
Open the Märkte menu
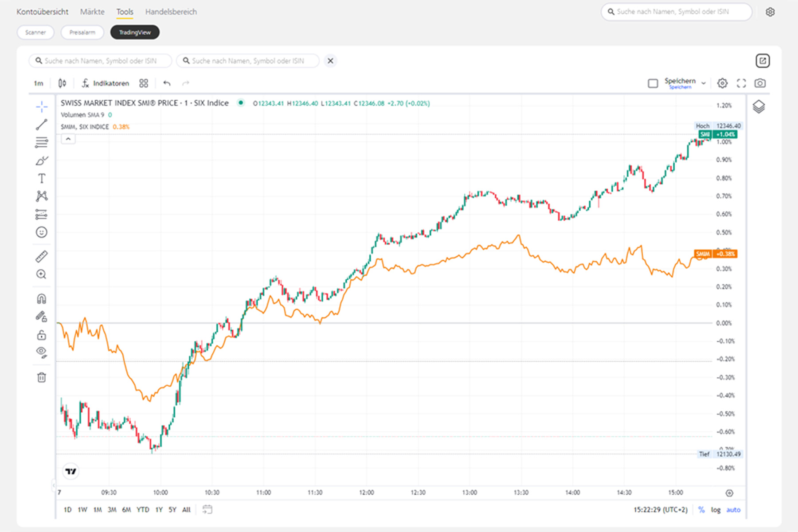pyautogui.click(x=92, y=12)
